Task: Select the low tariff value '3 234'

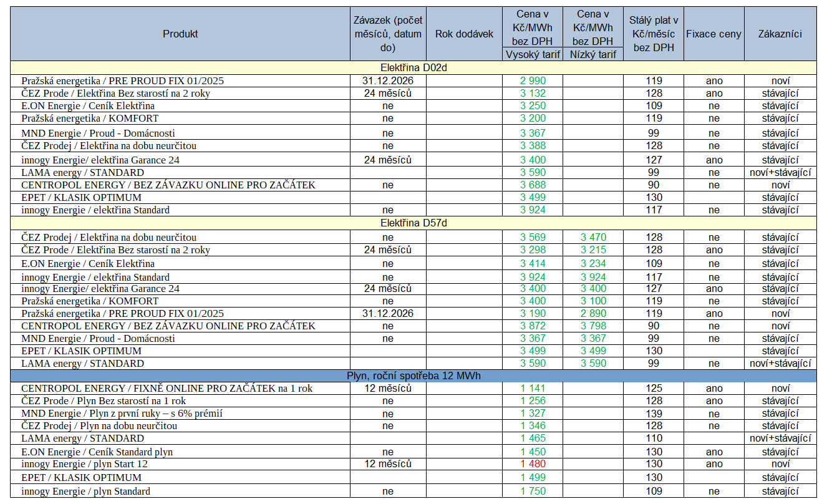Action: pyautogui.click(x=593, y=263)
